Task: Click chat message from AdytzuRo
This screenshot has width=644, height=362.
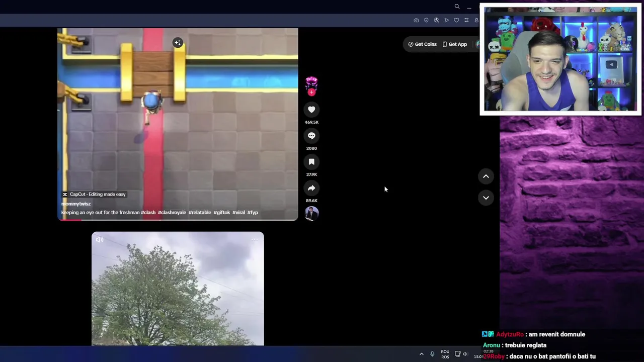Action: 533,334
